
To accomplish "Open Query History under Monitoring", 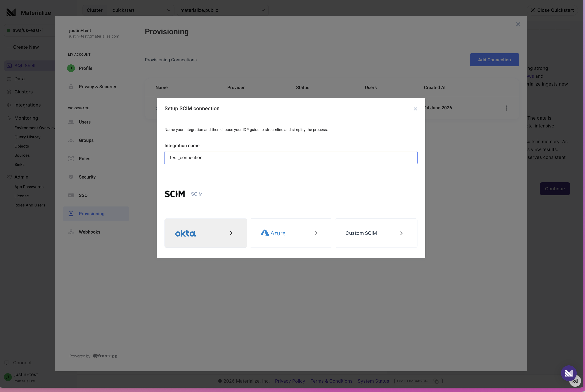I will point(27,137).
